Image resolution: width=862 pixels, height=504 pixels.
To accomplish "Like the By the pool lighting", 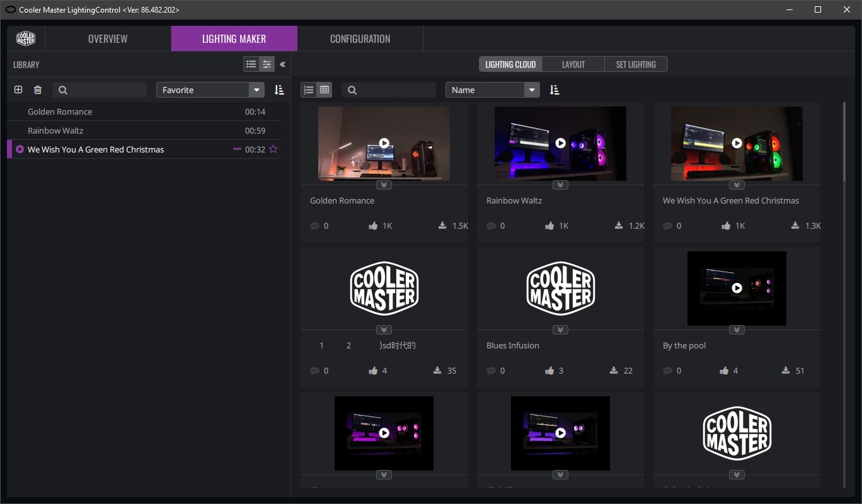I will click(724, 370).
